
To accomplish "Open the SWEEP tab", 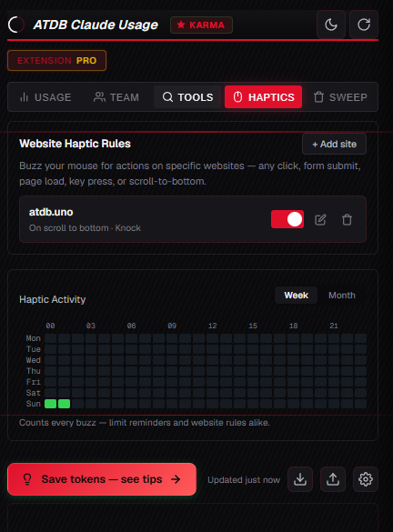I will point(340,97).
